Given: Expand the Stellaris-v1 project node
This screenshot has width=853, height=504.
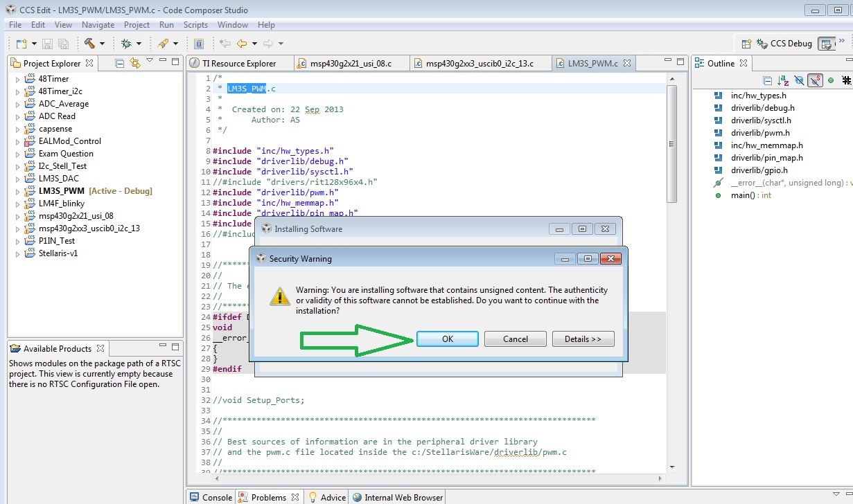Looking at the screenshot, I should pos(17,253).
